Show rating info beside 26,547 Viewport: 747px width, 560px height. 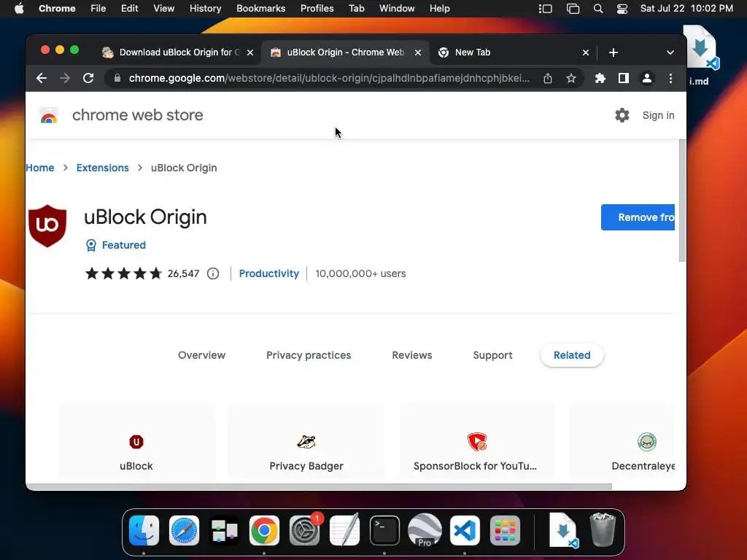click(213, 273)
